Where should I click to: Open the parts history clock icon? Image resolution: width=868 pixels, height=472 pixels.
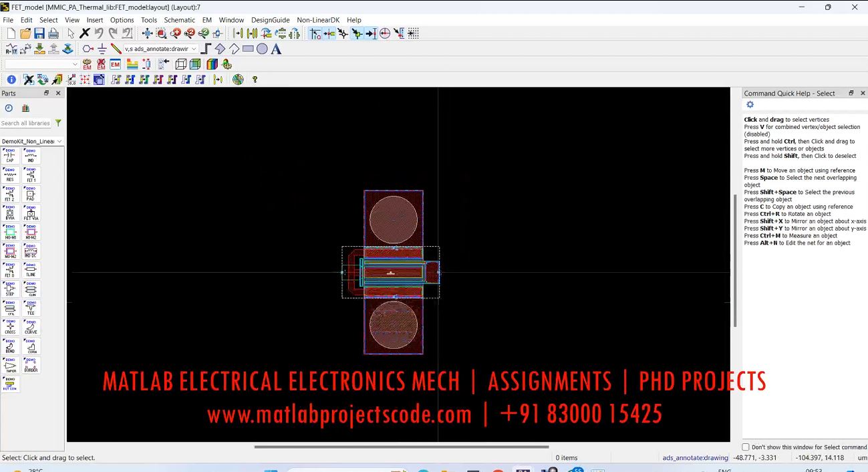[x=9, y=108]
